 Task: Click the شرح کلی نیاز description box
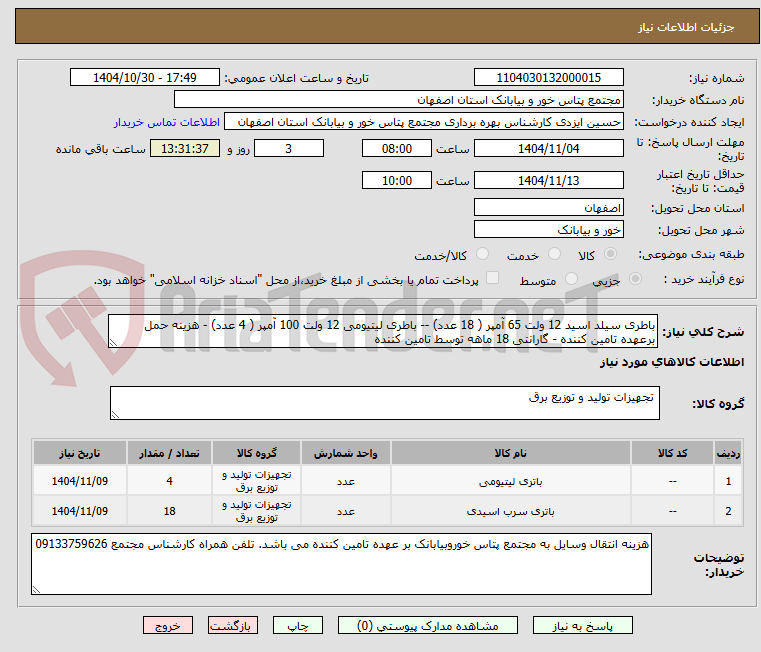pyautogui.click(x=383, y=331)
